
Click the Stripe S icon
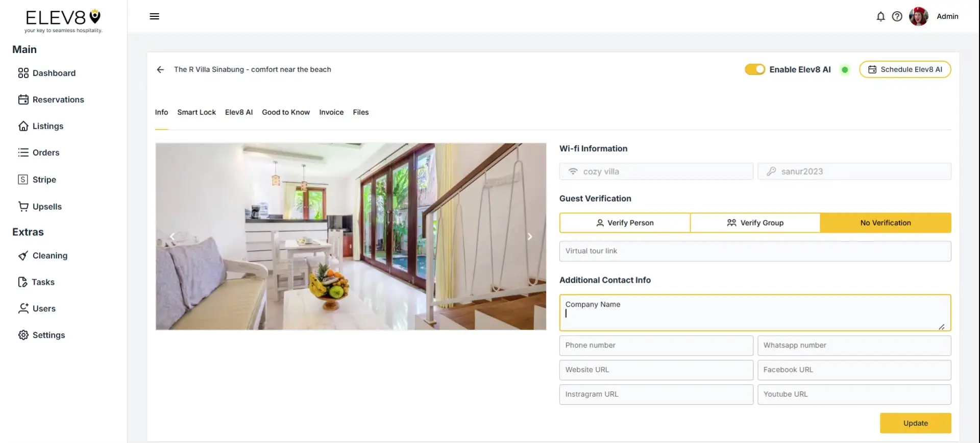[x=23, y=179]
